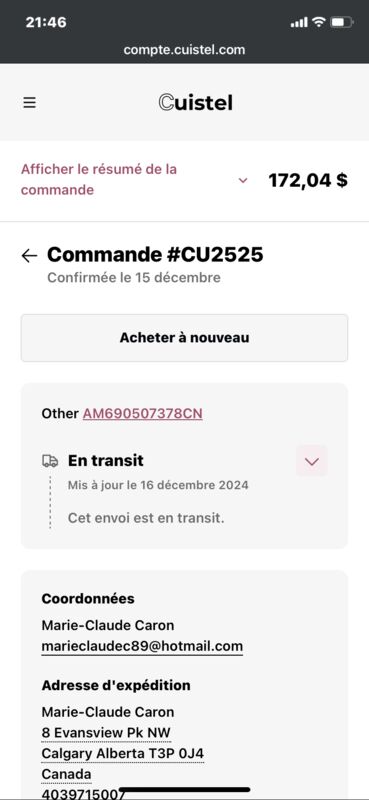Show Afficher le résumé de la commande

pos(99,180)
